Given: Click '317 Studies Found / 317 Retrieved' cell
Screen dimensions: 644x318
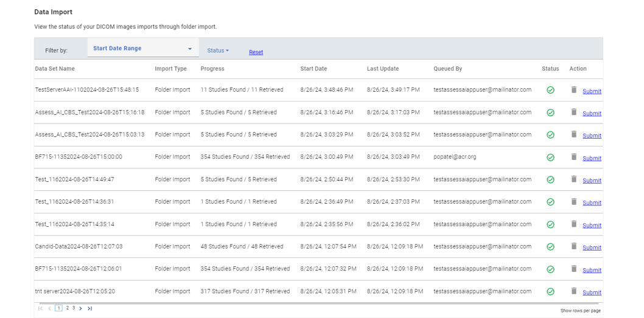Looking at the screenshot, I should 245,291.
